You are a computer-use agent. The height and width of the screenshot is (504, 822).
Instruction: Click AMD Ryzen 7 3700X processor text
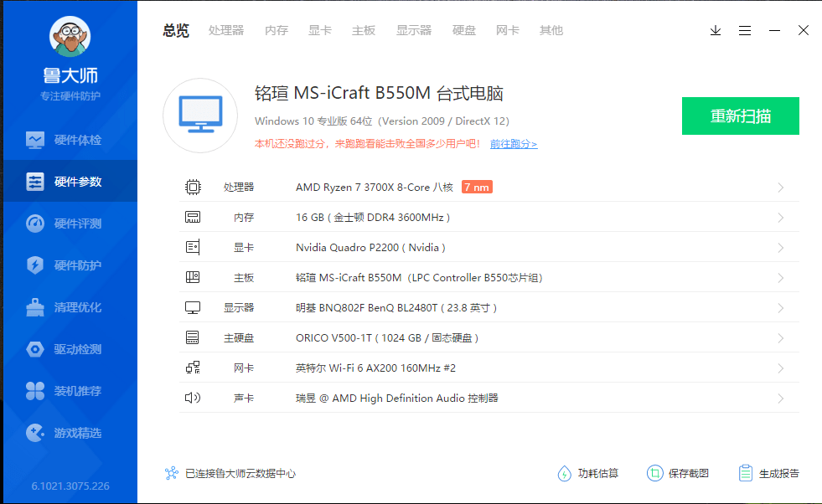pos(375,187)
